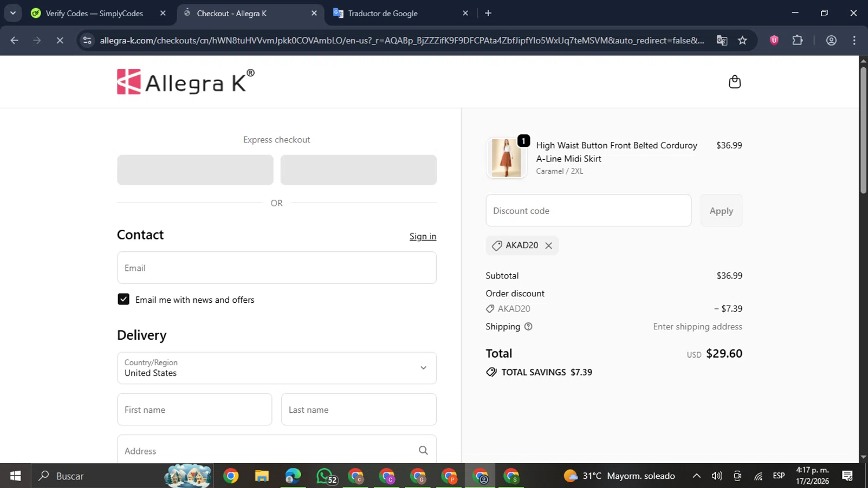
Task: Click the second express checkout button
Action: pos(358,170)
